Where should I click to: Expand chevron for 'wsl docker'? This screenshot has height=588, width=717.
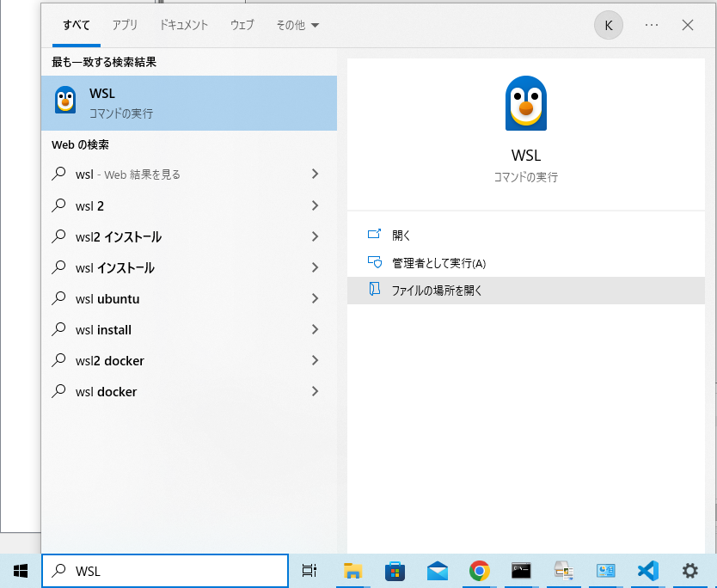pos(315,391)
